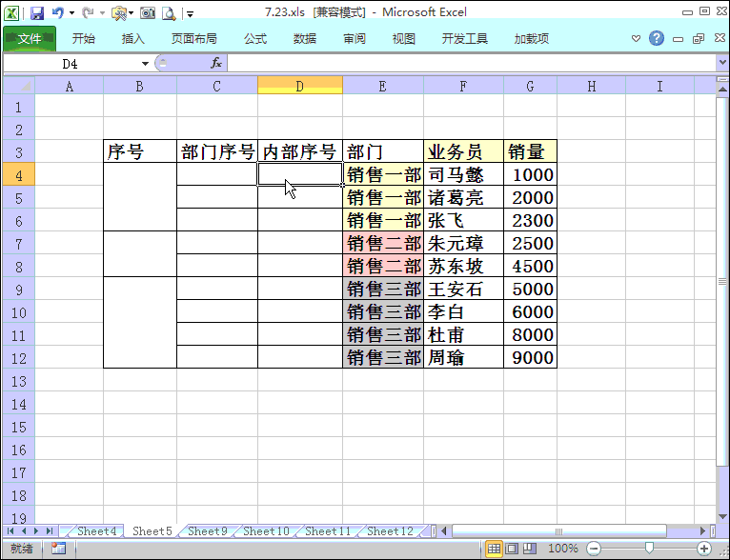Screen dimensions: 730x560
Task: Minimize the ribbon with the heart-shaped caret icon
Action: pyautogui.click(x=636, y=38)
